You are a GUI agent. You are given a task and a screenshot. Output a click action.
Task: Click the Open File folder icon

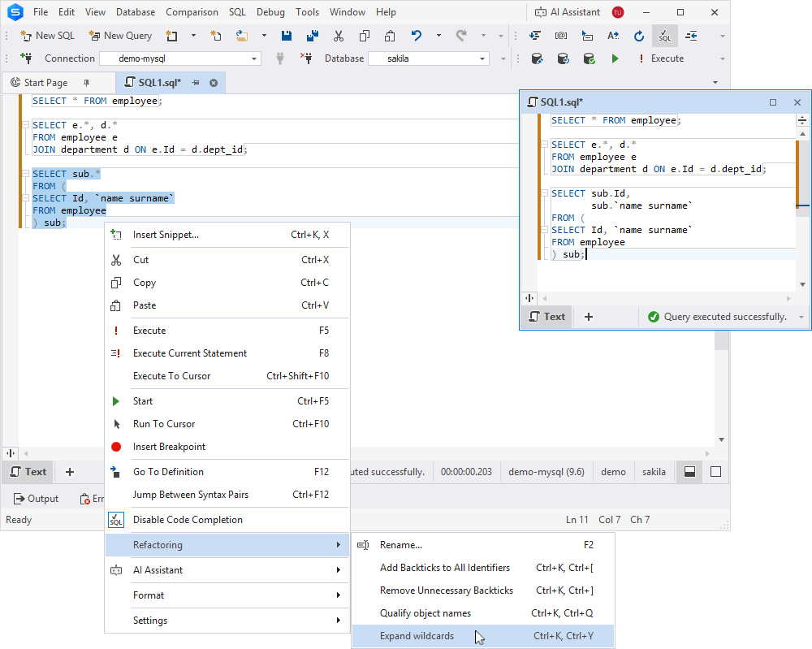[x=241, y=36]
